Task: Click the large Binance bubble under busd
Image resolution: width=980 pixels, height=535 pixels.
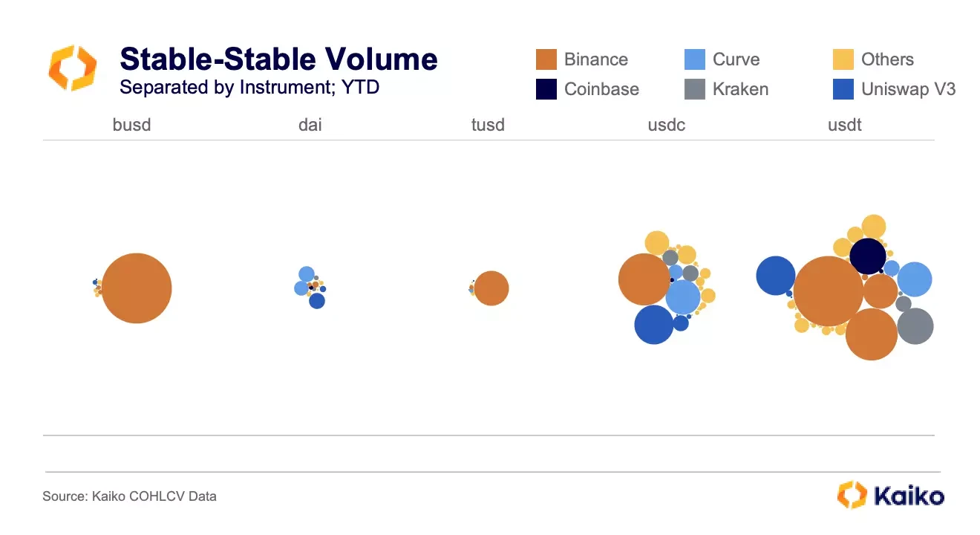Action: point(137,288)
